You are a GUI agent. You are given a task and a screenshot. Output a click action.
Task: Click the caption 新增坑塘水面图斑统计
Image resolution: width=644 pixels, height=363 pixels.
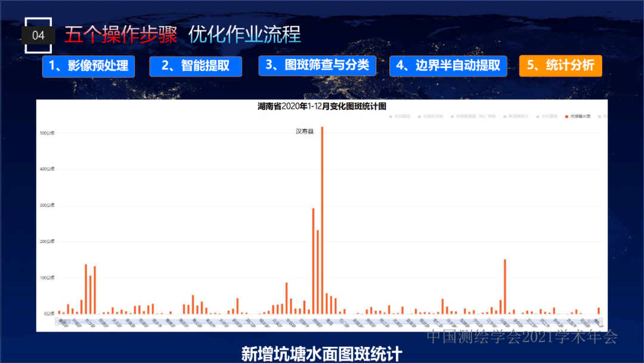[x=322, y=353]
